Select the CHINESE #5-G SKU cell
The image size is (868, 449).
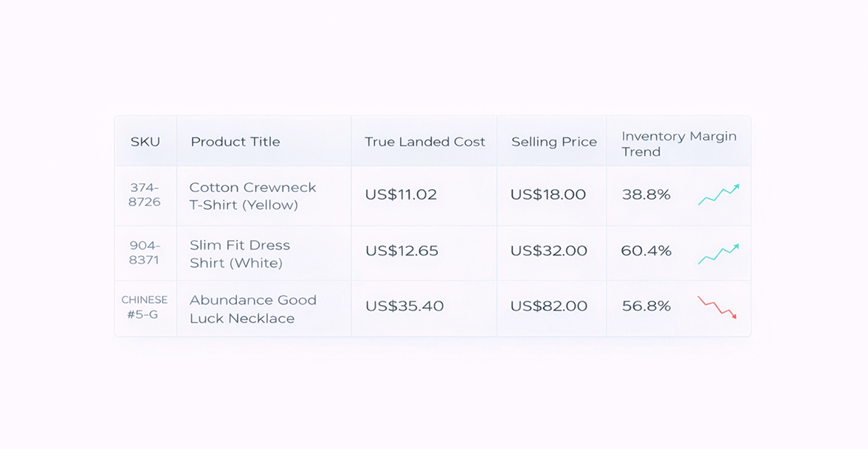[x=145, y=307]
